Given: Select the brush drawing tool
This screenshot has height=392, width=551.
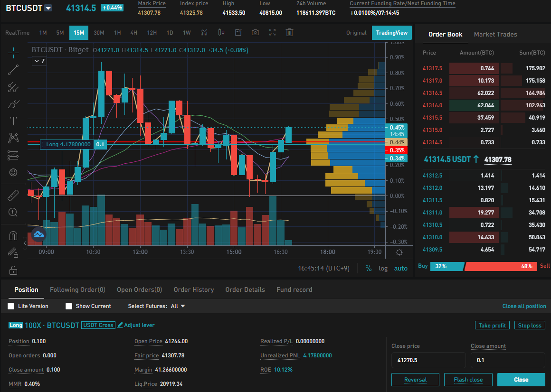Looking at the screenshot, I should coord(13,104).
